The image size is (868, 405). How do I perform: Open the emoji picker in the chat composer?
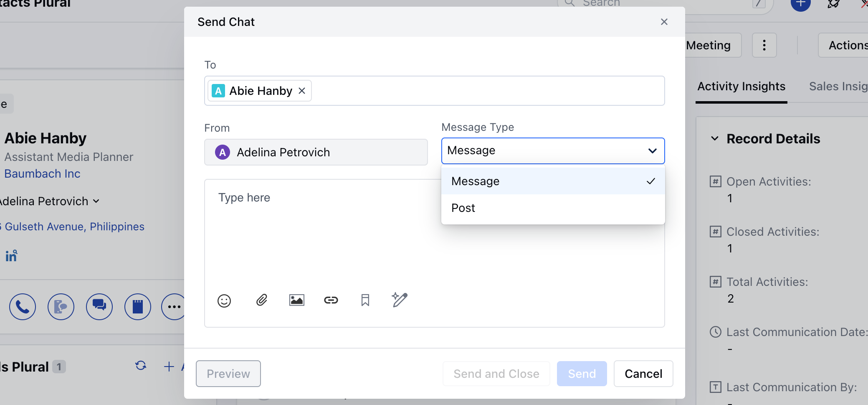coord(224,300)
